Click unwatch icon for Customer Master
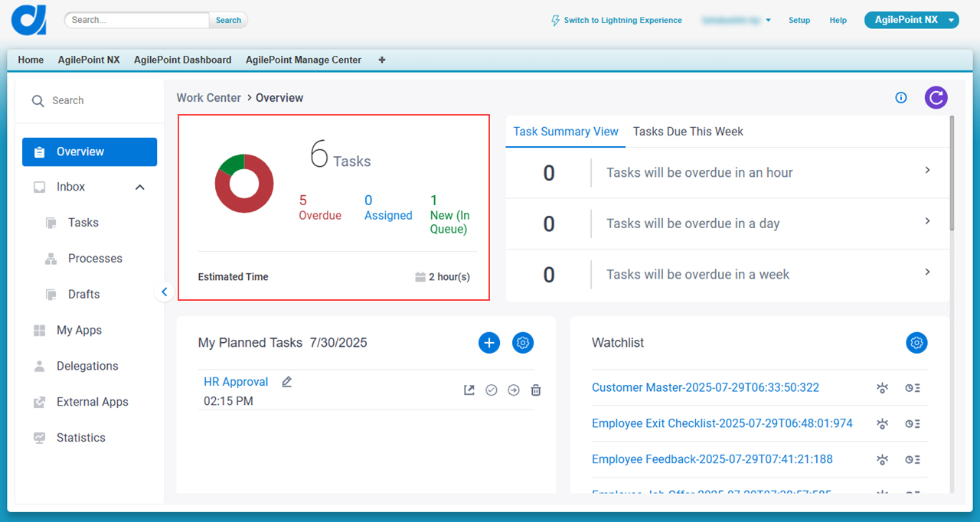The height and width of the screenshot is (522, 980). [x=883, y=388]
